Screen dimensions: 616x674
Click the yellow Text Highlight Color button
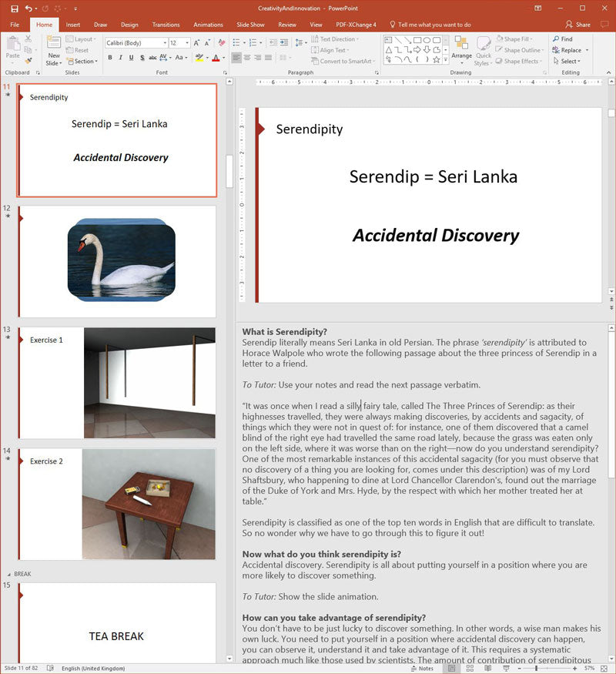[199, 58]
